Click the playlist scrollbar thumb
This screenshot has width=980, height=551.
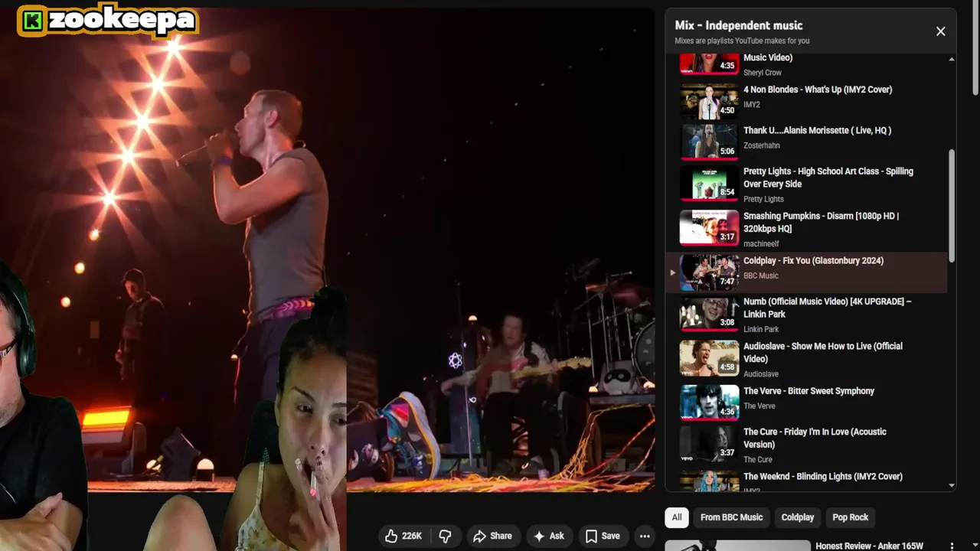click(x=952, y=205)
